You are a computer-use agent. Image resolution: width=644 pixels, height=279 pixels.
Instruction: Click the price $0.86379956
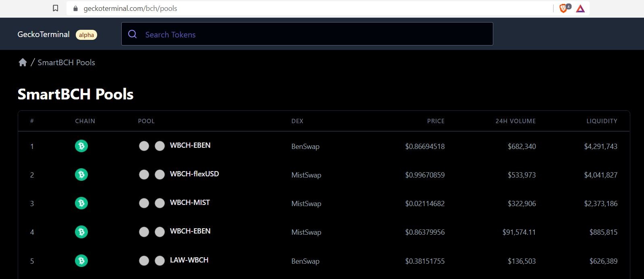coord(425,232)
